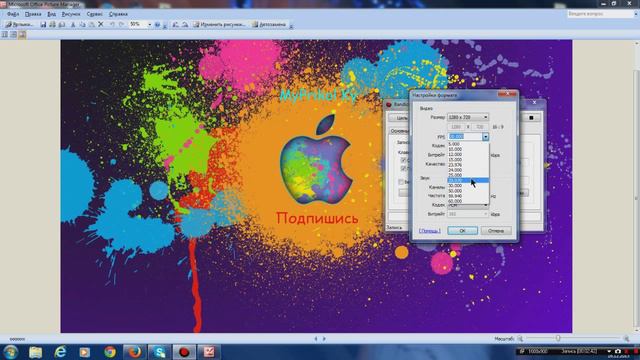Click the Redo arrow icon
The image size is (640, 360).
pos(121,24)
